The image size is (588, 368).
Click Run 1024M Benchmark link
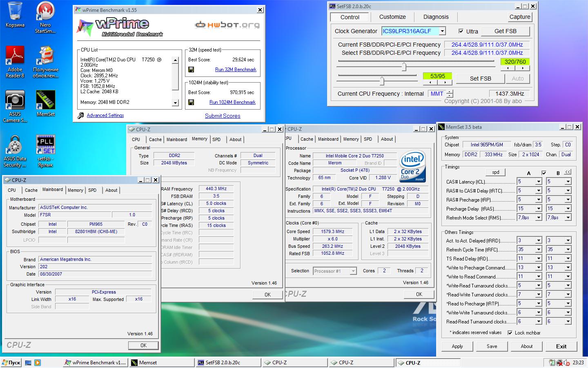coord(232,102)
